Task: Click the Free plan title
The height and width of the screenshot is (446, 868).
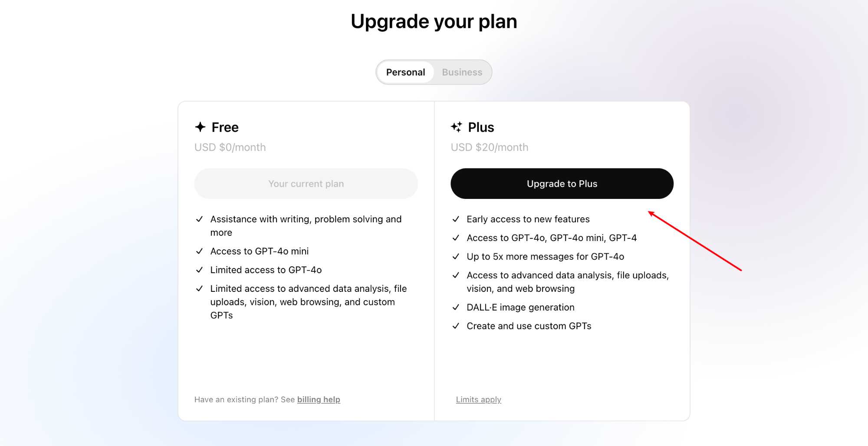Action: (225, 127)
